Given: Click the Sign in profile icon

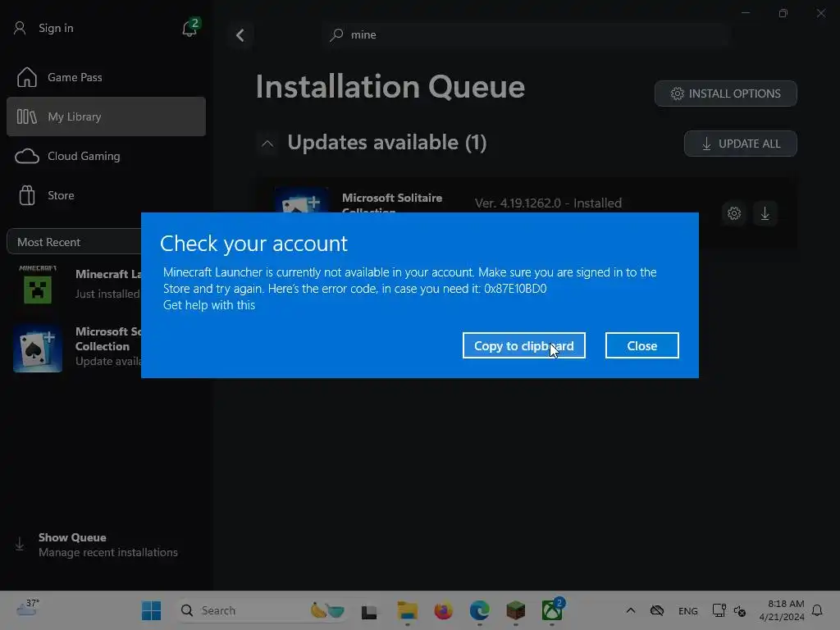Looking at the screenshot, I should coord(20,28).
